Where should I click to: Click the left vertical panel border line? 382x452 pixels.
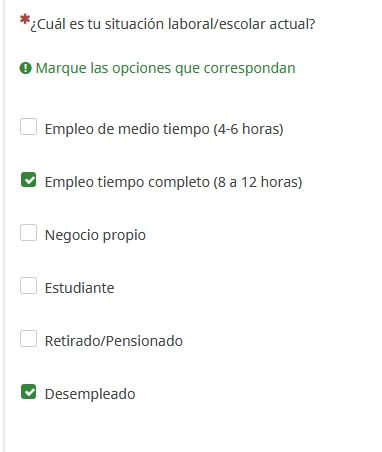(4, 226)
